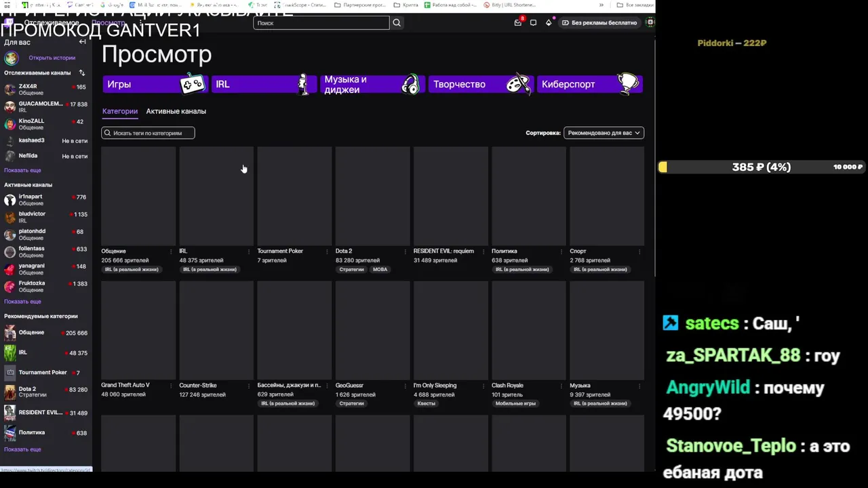
Task: Click the Twitch logo home icon
Action: [x=9, y=22]
